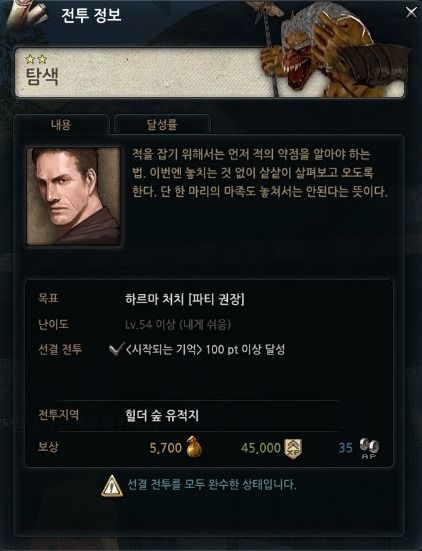
Task: Click the checkmark next to 시작되는 기억
Action: pyautogui.click(x=117, y=349)
